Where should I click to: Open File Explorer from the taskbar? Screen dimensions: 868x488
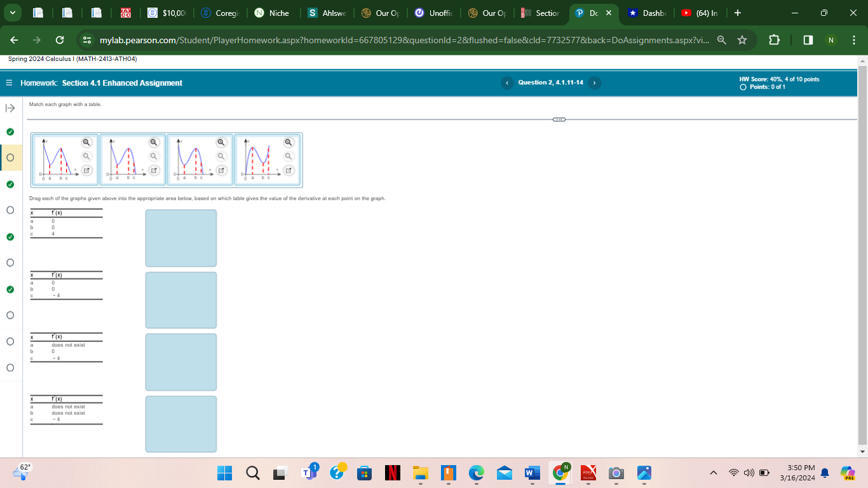point(421,473)
